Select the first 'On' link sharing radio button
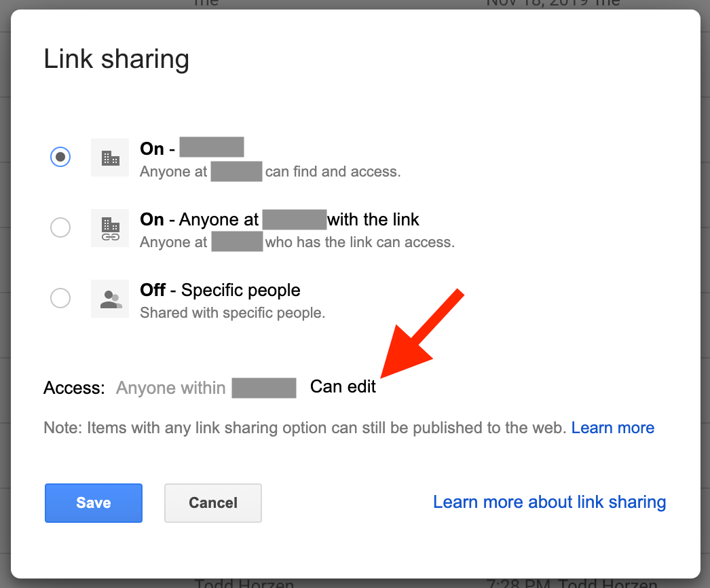Image resolution: width=710 pixels, height=588 pixels. pyautogui.click(x=60, y=156)
